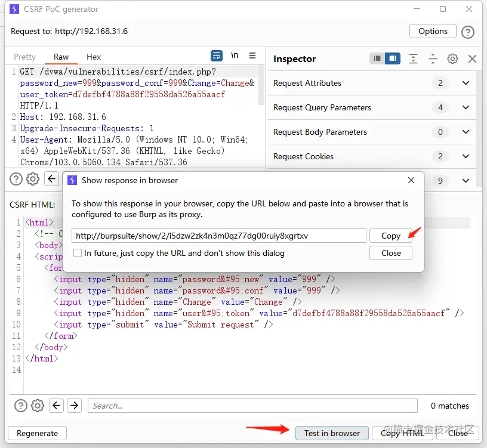Click Copy HTML button
Screen dimensions: 487x448
[x=402, y=433]
